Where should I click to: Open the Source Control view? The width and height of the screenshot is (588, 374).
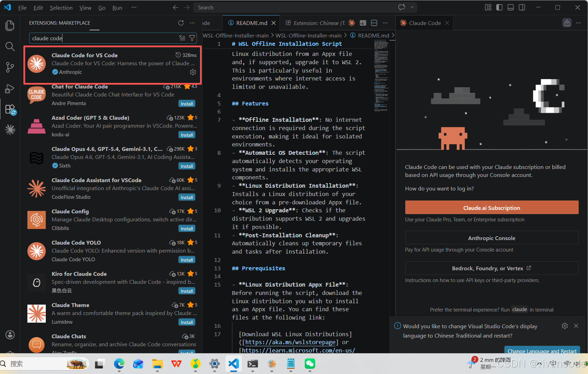[10, 67]
